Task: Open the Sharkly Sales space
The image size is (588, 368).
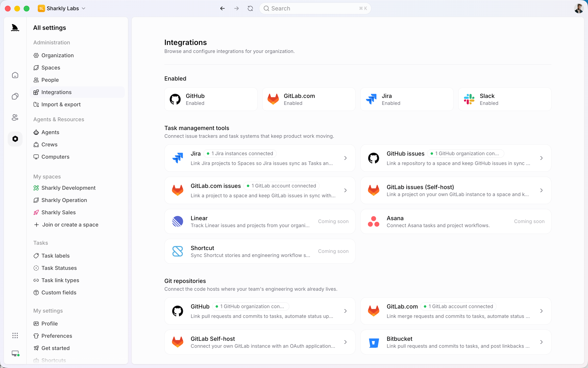Action: (77, 212)
